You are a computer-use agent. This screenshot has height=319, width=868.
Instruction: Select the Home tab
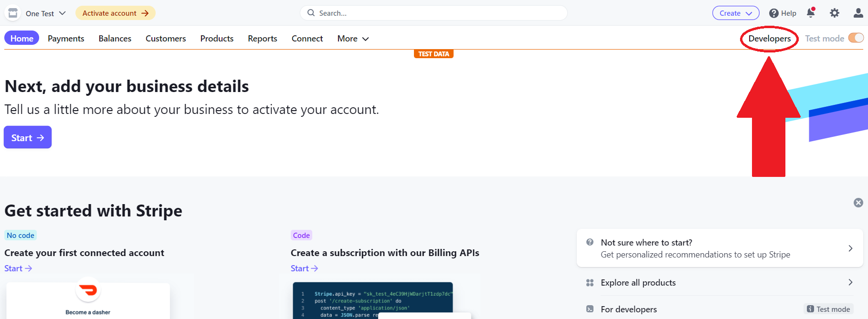(22, 38)
